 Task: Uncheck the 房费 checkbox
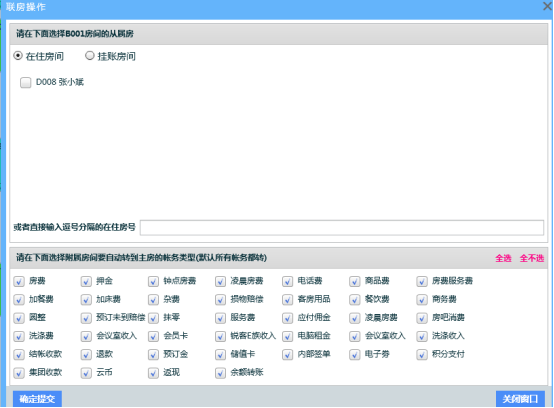click(19, 282)
